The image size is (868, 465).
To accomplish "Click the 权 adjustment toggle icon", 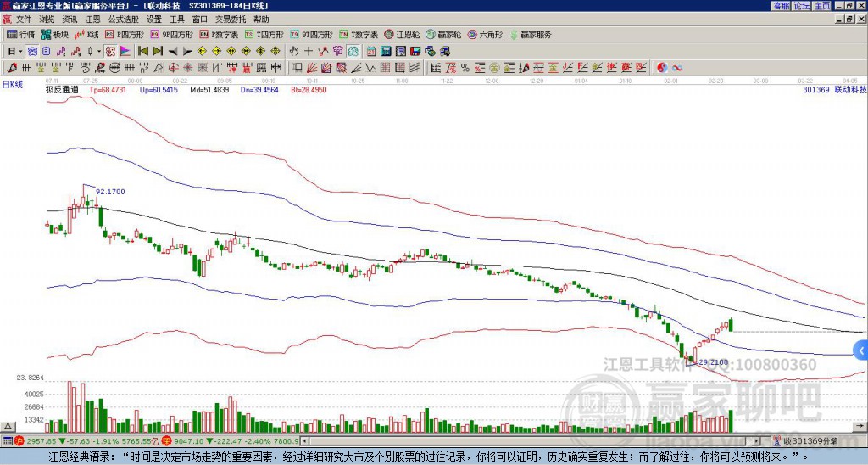I will (x=110, y=52).
